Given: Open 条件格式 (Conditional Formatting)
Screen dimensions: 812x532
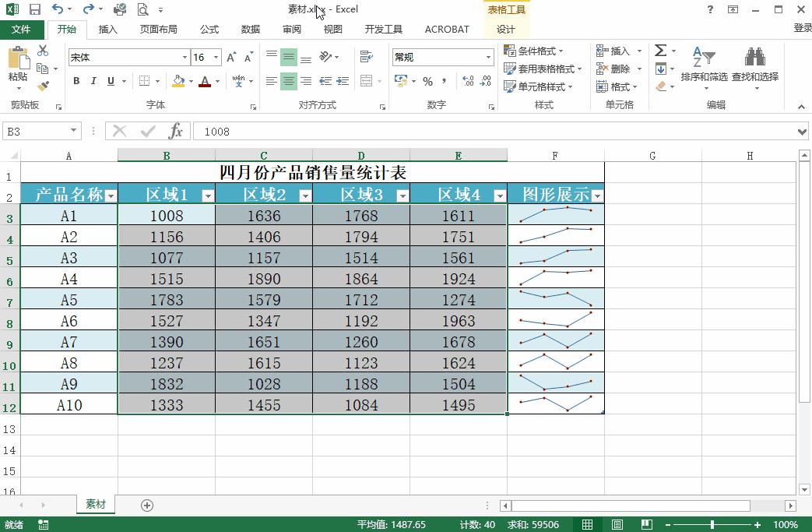Looking at the screenshot, I should [x=533, y=51].
